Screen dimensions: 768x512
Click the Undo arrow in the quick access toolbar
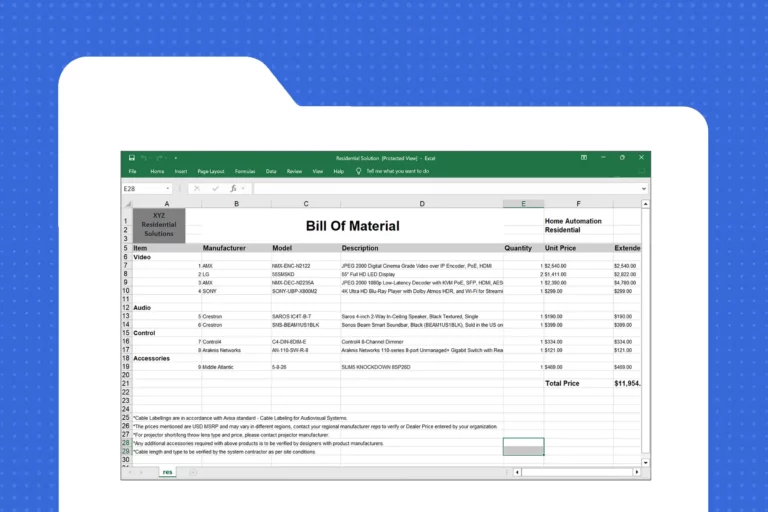(x=145, y=158)
